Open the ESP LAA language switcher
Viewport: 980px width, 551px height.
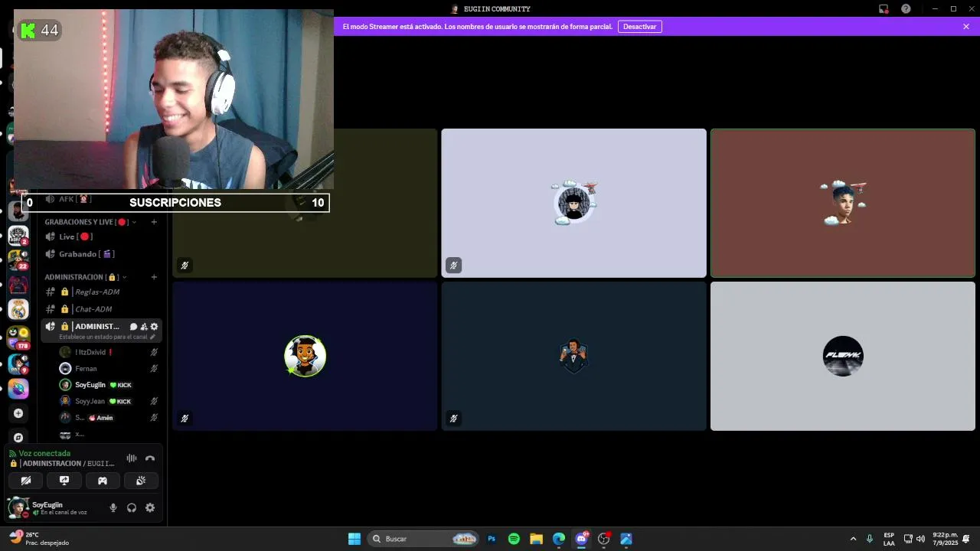889,539
